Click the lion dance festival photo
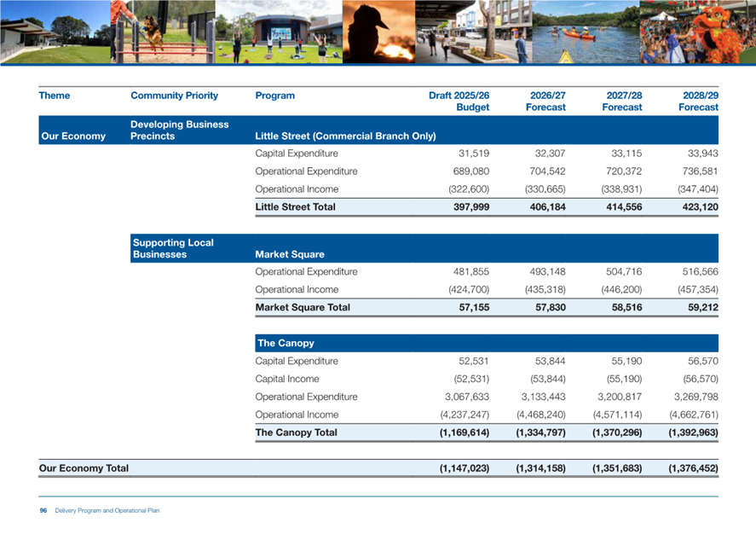Image resolution: width=756 pixels, height=534 pixels. [x=698, y=32]
